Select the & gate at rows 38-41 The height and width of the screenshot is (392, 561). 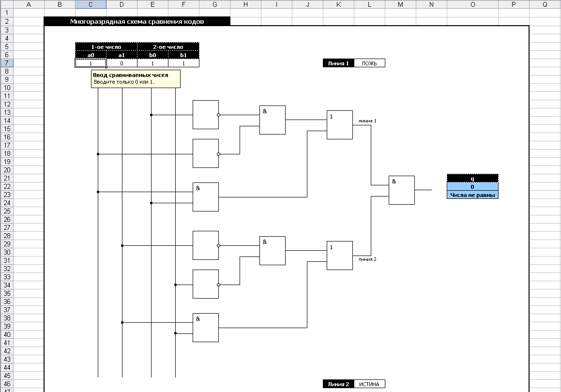[x=206, y=328]
